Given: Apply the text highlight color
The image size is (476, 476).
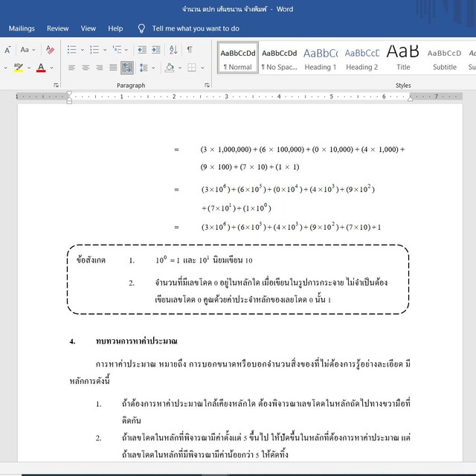Looking at the screenshot, I should tap(18, 68).
